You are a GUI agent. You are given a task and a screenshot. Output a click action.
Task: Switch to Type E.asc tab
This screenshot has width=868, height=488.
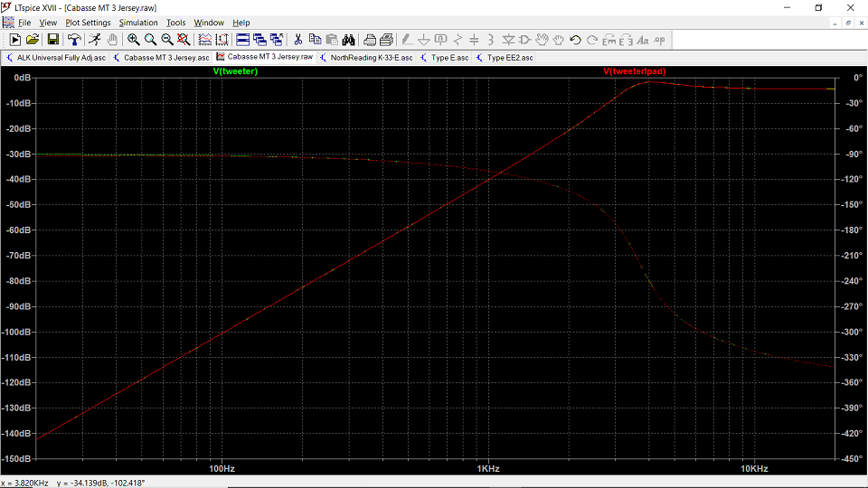tap(445, 58)
